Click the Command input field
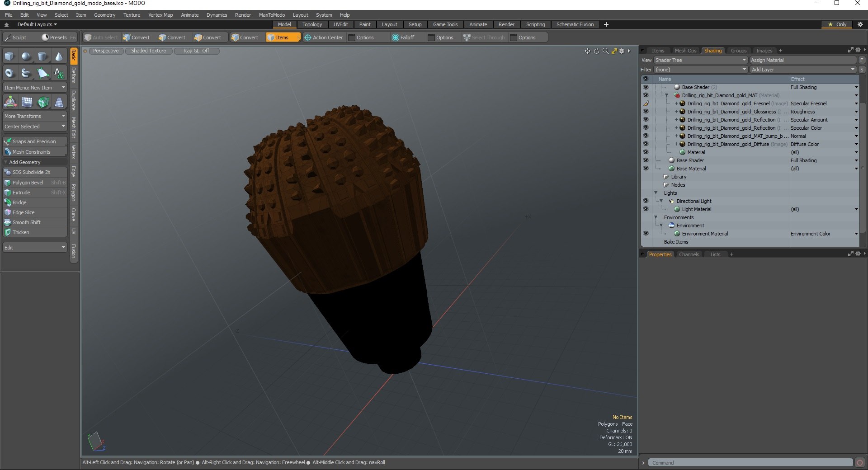Viewport: 868px width, 470px height. (750, 463)
